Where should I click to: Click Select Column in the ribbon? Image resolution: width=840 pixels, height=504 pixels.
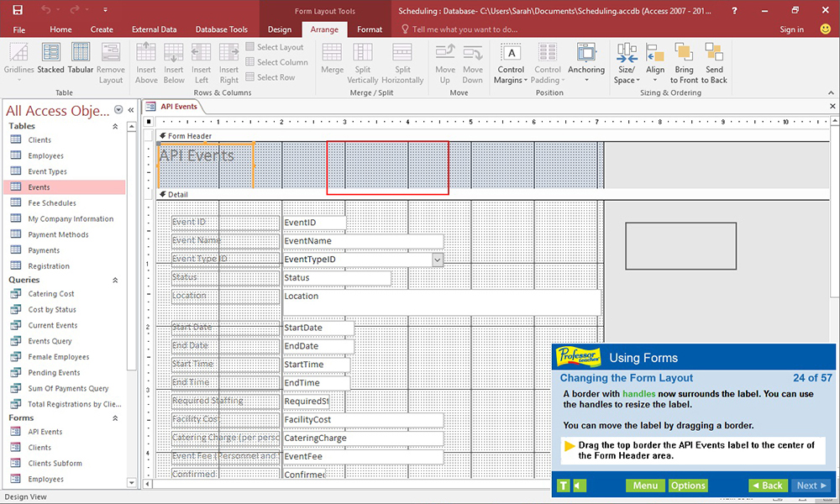pyautogui.click(x=276, y=62)
